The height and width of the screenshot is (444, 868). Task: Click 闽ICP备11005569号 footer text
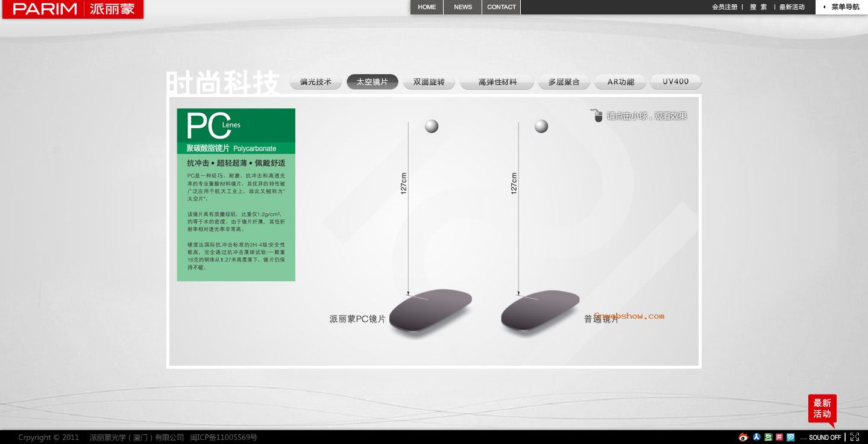(x=224, y=437)
